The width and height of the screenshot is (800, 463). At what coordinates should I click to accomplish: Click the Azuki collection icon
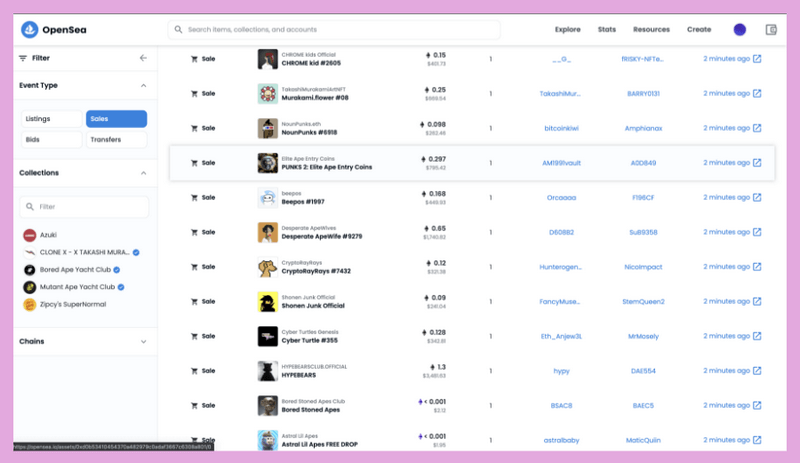point(30,235)
